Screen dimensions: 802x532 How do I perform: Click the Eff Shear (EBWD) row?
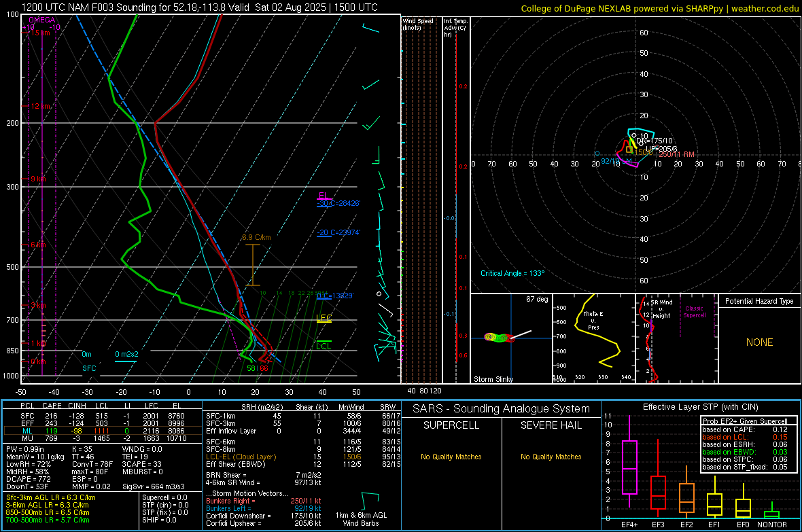(x=303, y=465)
